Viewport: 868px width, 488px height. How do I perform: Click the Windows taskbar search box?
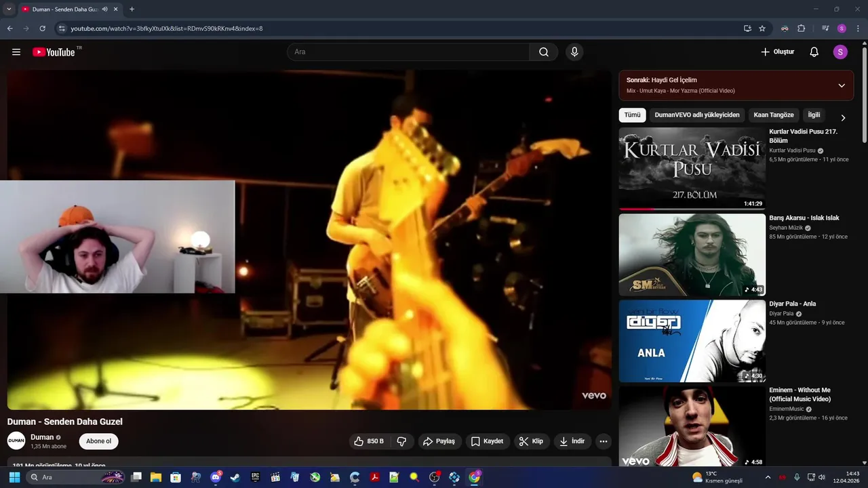tap(76, 477)
